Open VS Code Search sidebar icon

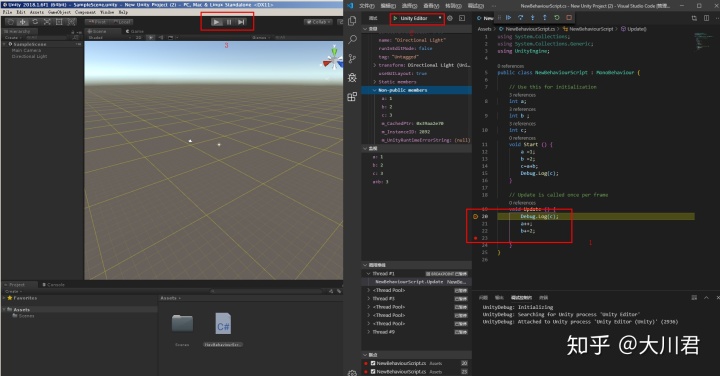coord(352,39)
